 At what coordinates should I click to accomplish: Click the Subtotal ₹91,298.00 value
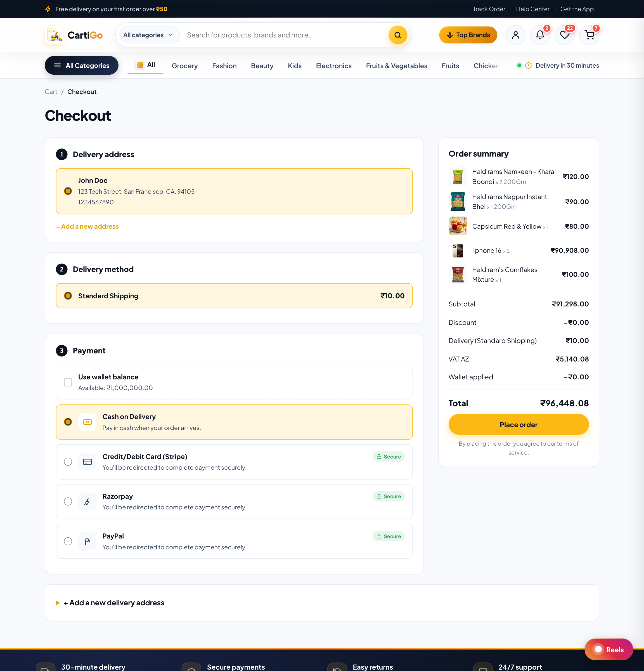(x=570, y=304)
